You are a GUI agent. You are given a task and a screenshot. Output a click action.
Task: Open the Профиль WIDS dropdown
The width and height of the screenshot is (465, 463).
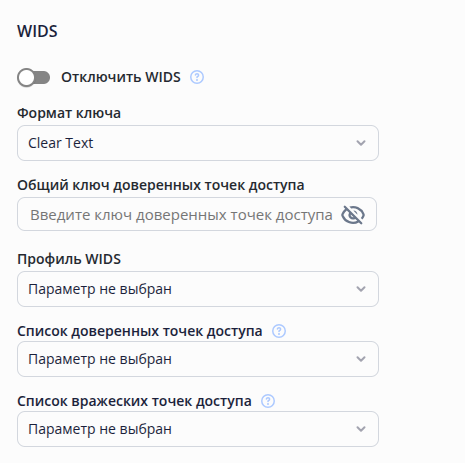pyautogui.click(x=198, y=289)
